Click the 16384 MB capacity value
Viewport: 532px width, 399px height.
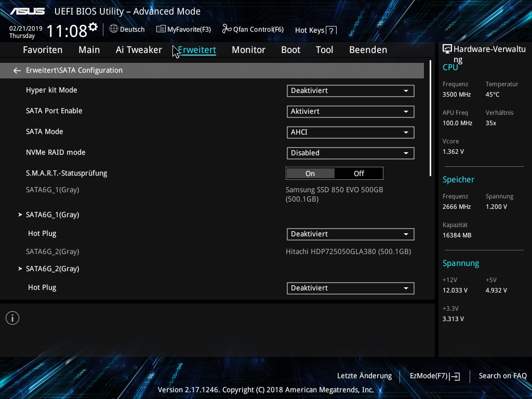(457, 235)
